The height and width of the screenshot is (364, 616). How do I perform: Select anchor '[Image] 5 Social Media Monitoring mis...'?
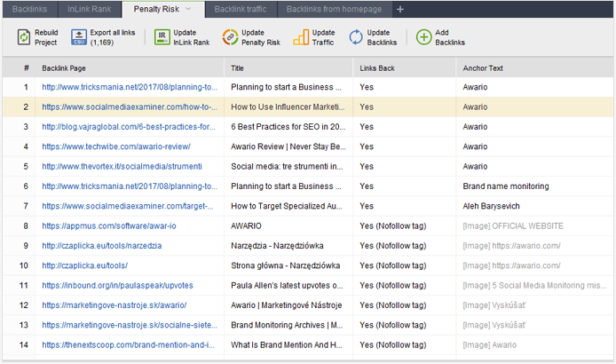click(x=534, y=285)
